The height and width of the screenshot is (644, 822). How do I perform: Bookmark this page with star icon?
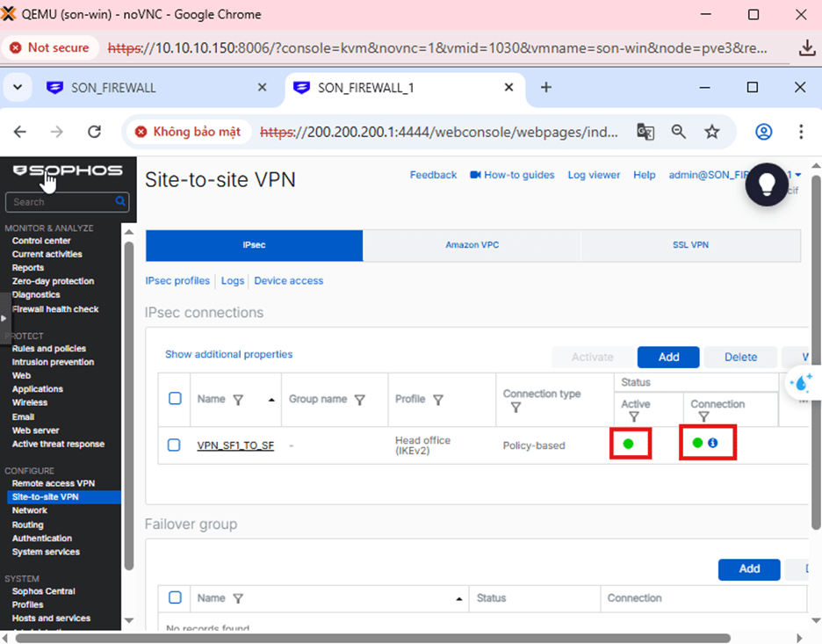coord(712,132)
